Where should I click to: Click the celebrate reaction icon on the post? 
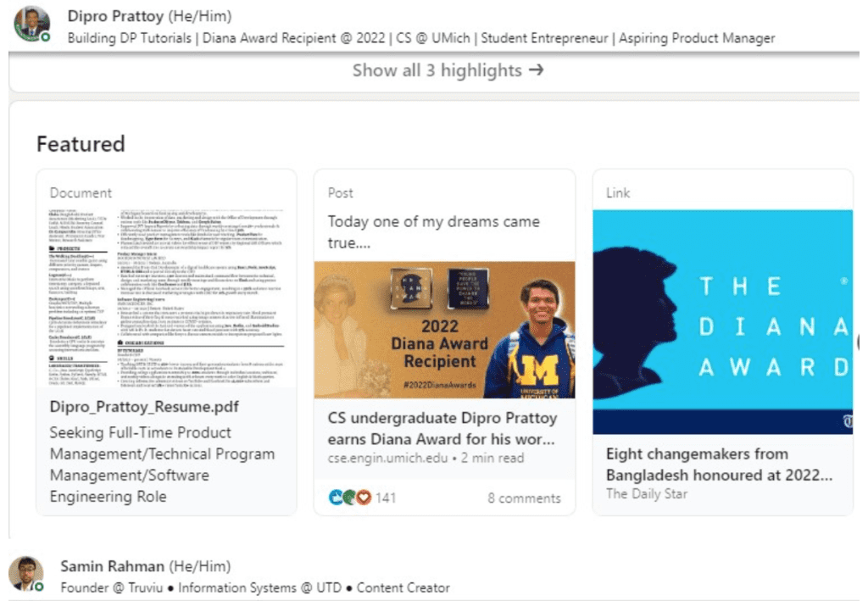pos(349,498)
